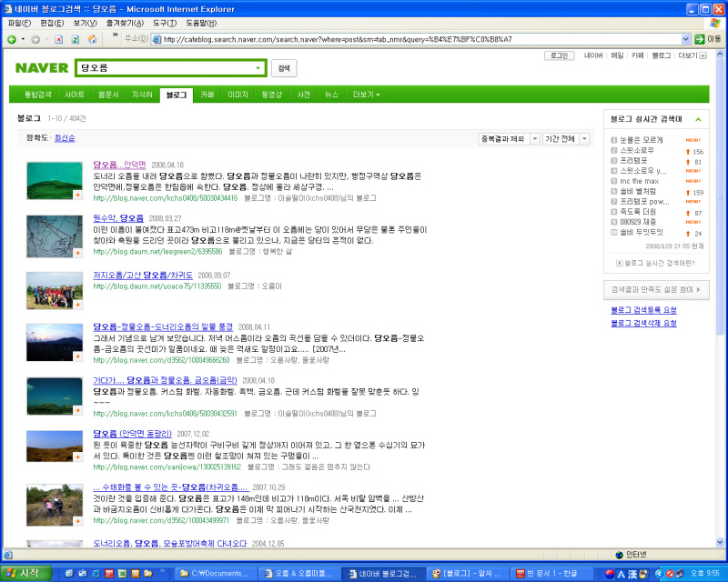Open the 도구(T) tools menu

165,23
